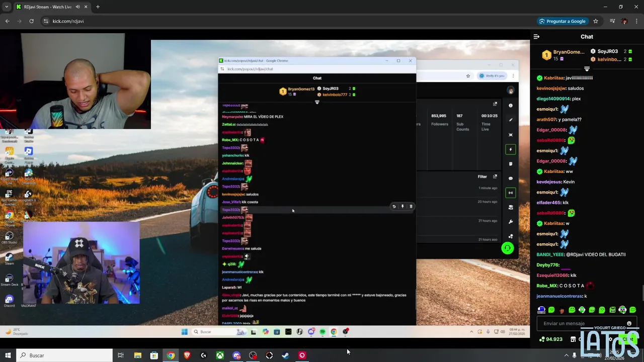The height and width of the screenshot is (362, 644).
Task: Insert the brown hand emote
Action: (561, 310)
